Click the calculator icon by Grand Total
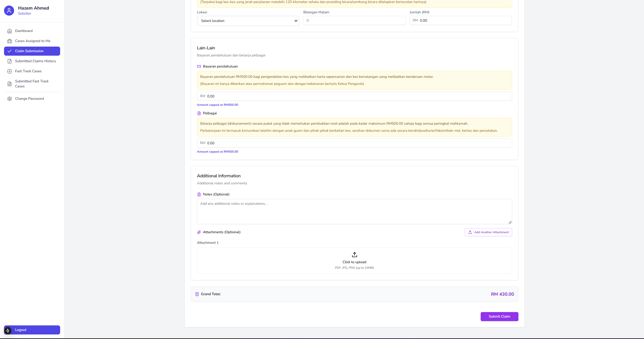The image size is (644, 339). 197,294
